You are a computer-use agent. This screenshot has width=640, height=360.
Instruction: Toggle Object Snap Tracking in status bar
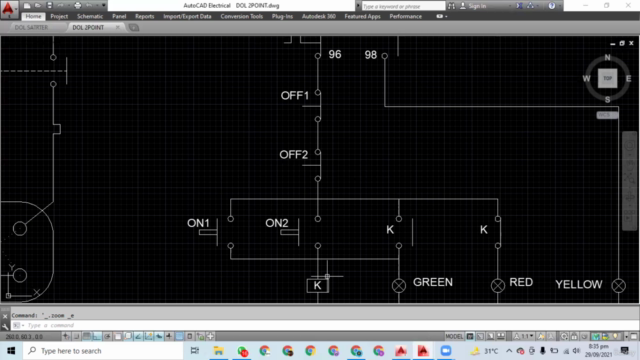(138, 336)
